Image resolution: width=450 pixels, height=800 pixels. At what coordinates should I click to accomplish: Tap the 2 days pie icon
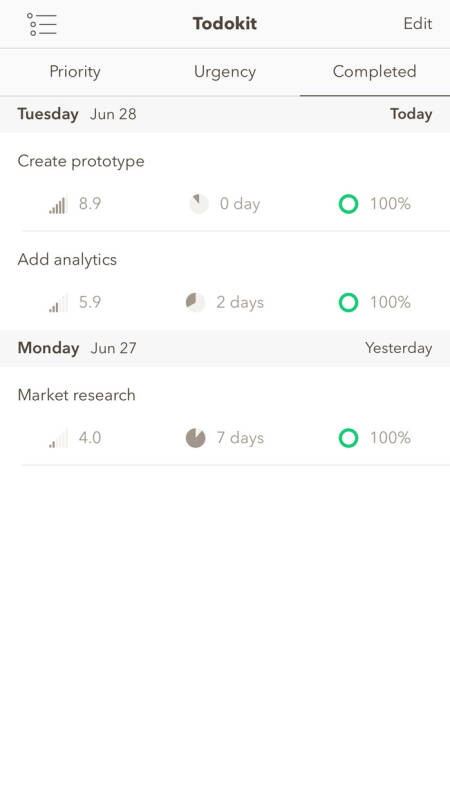pyautogui.click(x=195, y=302)
